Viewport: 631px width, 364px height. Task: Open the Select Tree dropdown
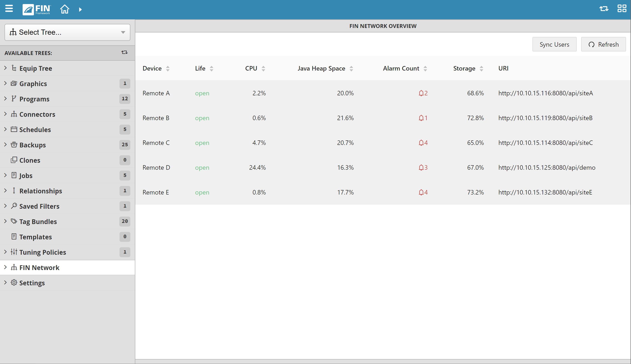(67, 32)
